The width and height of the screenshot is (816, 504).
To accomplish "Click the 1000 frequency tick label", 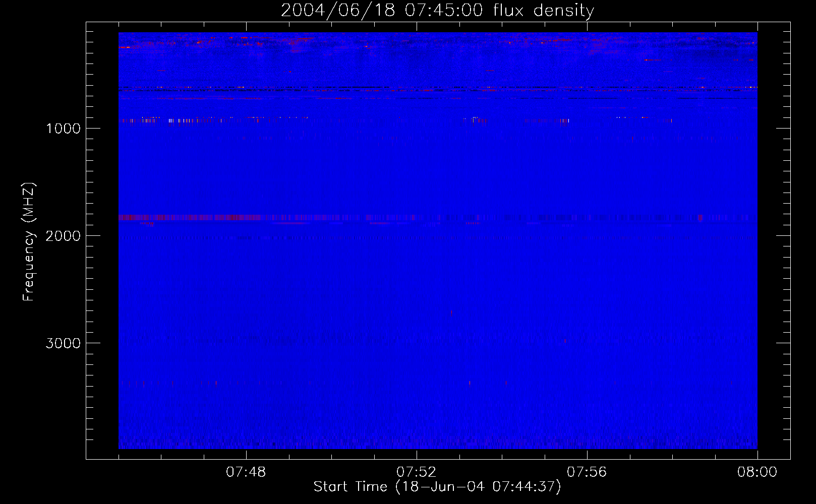I will point(63,129).
